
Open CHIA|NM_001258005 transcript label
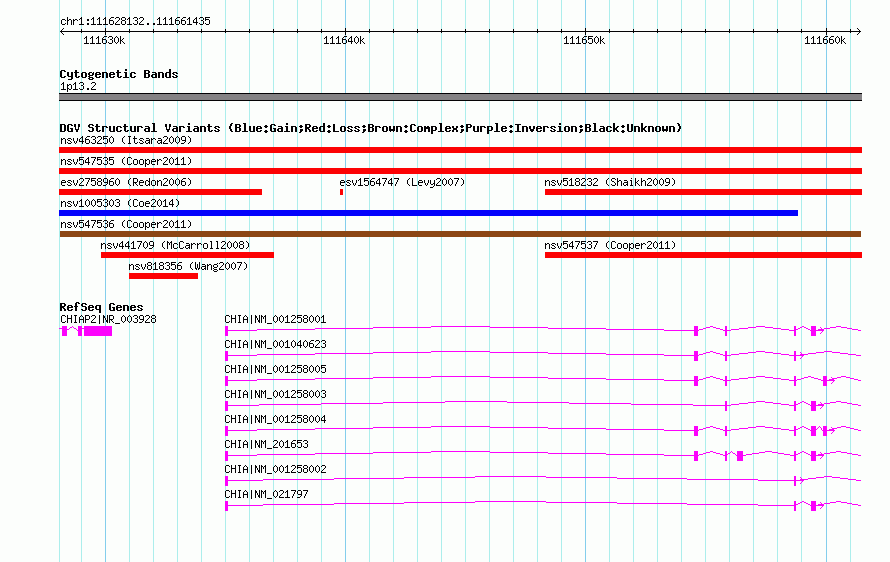[275, 369]
